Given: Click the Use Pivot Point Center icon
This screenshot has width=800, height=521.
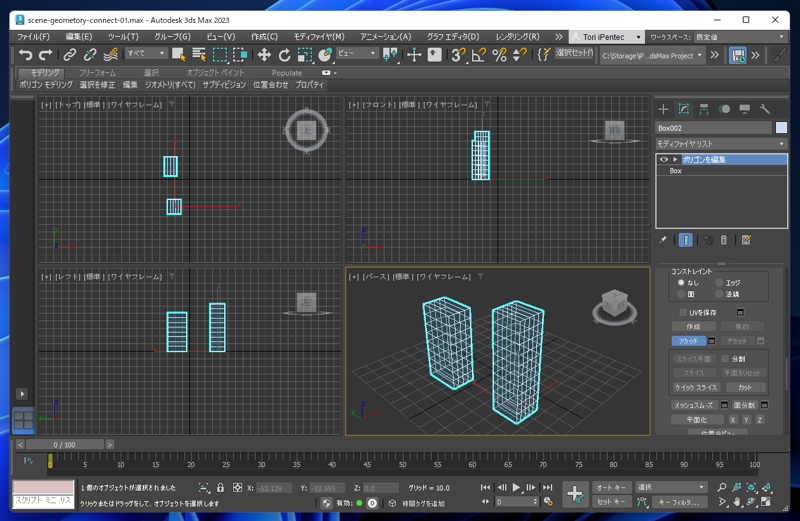Looking at the screenshot, I should tap(390, 54).
